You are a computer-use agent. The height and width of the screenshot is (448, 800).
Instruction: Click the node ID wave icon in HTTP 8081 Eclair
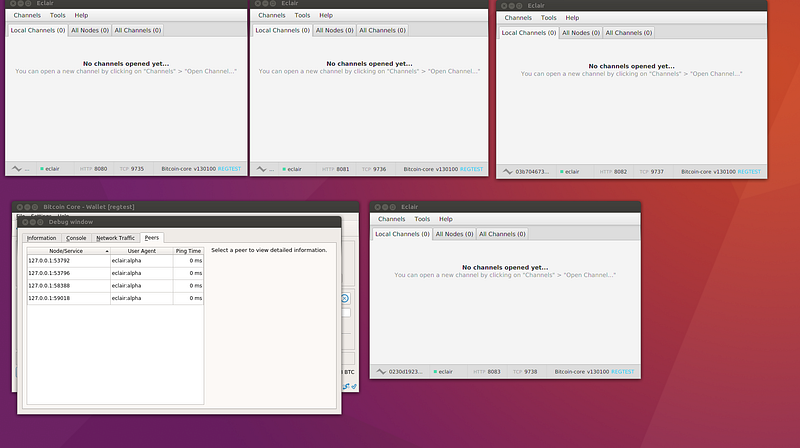[x=261, y=169]
